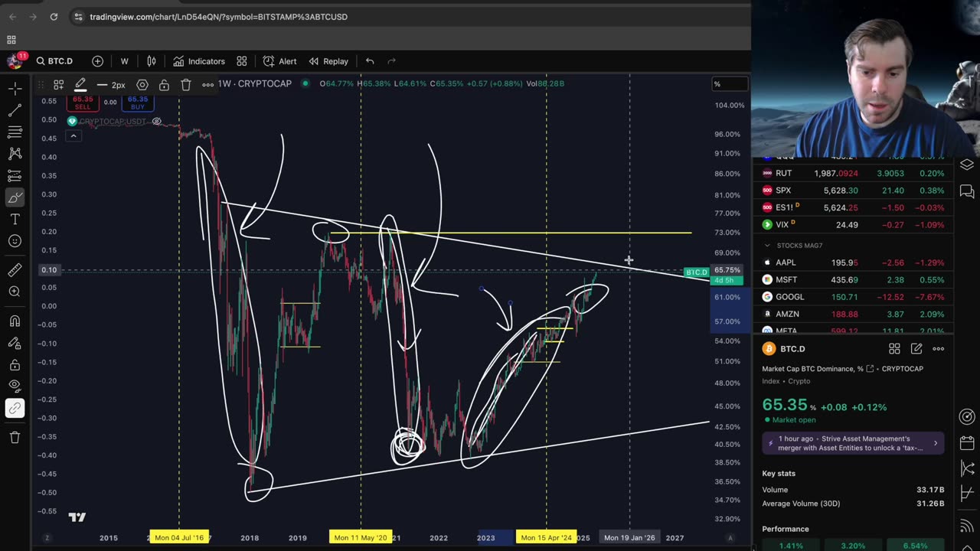Lock the selected drawing in floating toolbar
Viewport: 980px width, 551px height.
pos(164,84)
